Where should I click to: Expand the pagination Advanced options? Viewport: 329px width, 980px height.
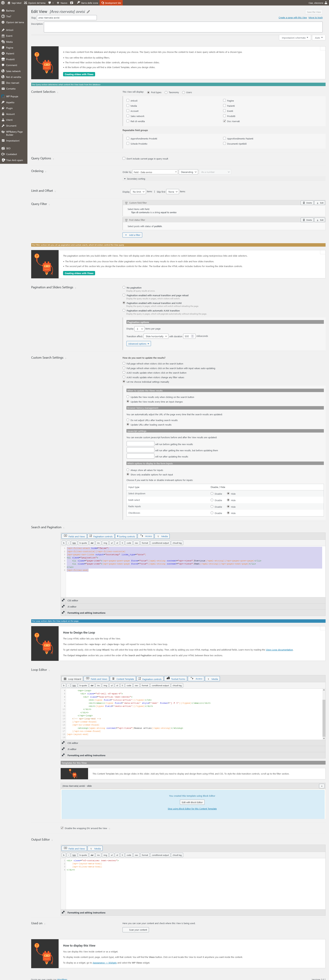tap(139, 344)
